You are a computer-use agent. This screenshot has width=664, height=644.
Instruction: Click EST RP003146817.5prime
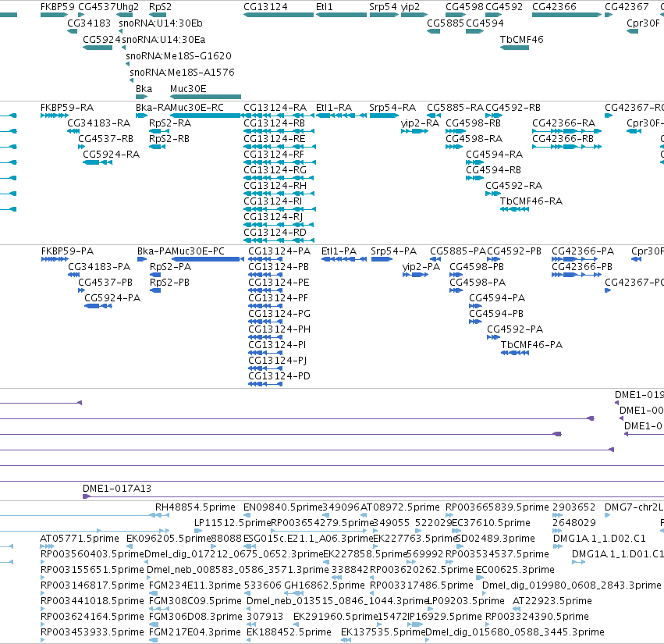(x=92, y=585)
